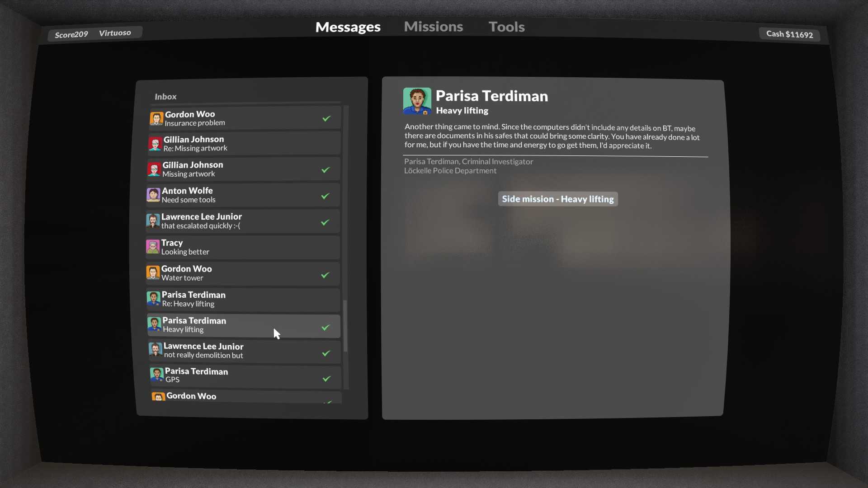The image size is (868, 488).
Task: Click Anton Wolfe Need some tools message
Action: pyautogui.click(x=244, y=195)
